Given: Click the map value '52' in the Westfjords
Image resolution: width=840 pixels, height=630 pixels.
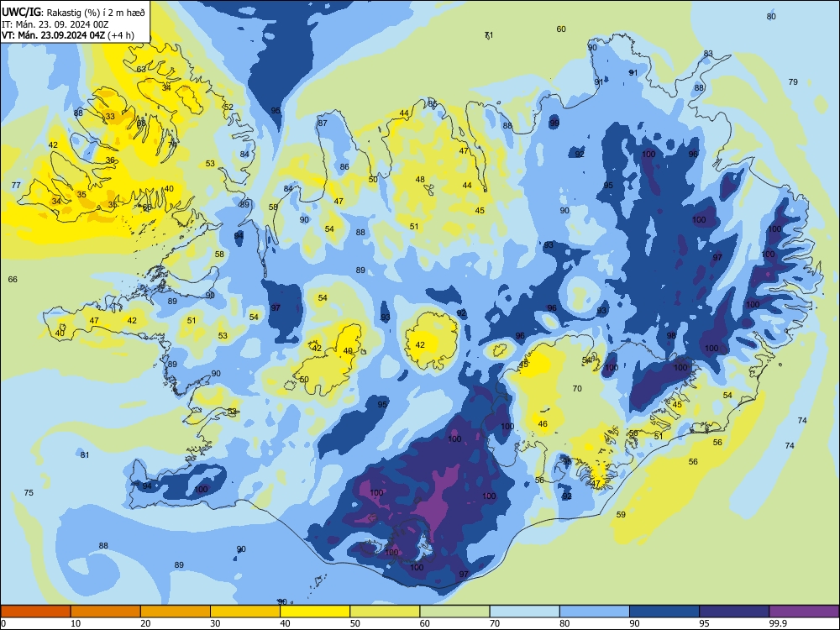Looking at the screenshot, I should 228,108.
